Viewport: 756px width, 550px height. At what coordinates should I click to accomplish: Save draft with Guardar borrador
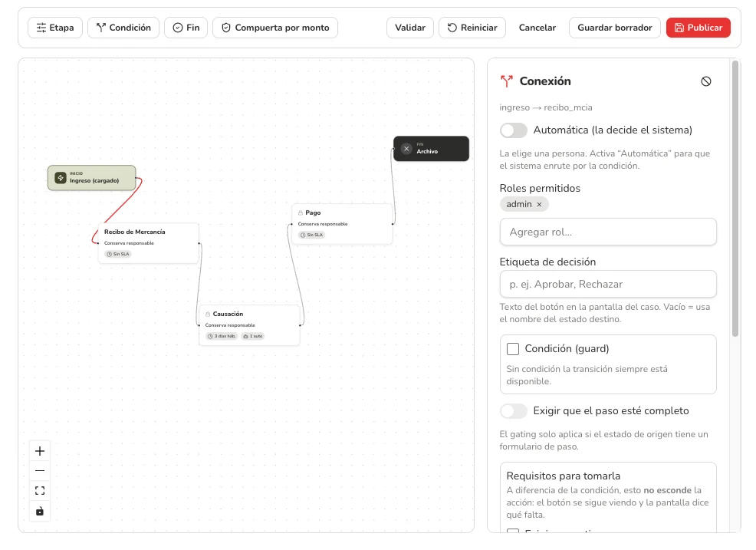tap(615, 28)
